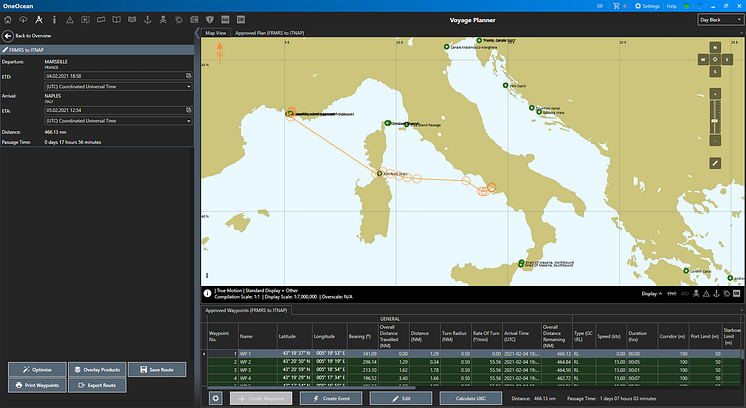Activate the map measuring line tool

point(715,163)
